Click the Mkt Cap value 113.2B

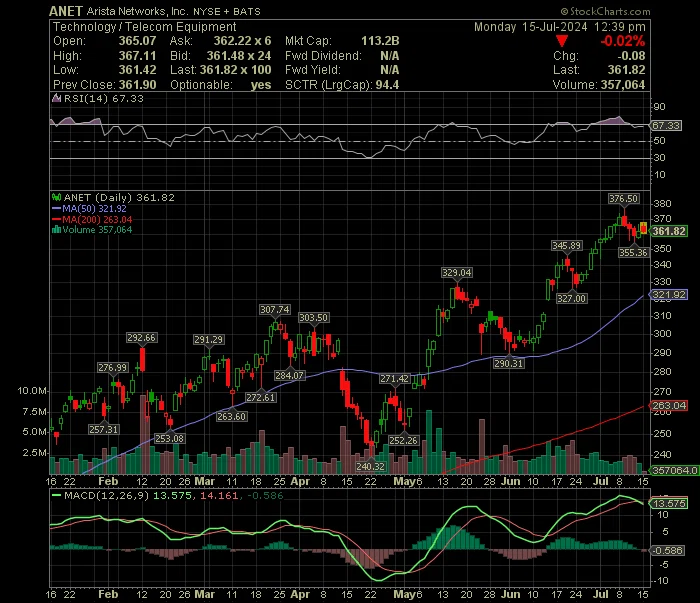click(x=380, y=41)
